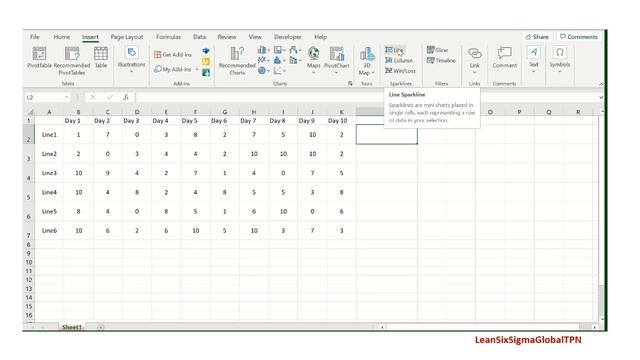Switch to the Review tab
640x360 pixels.
pos(227,37)
